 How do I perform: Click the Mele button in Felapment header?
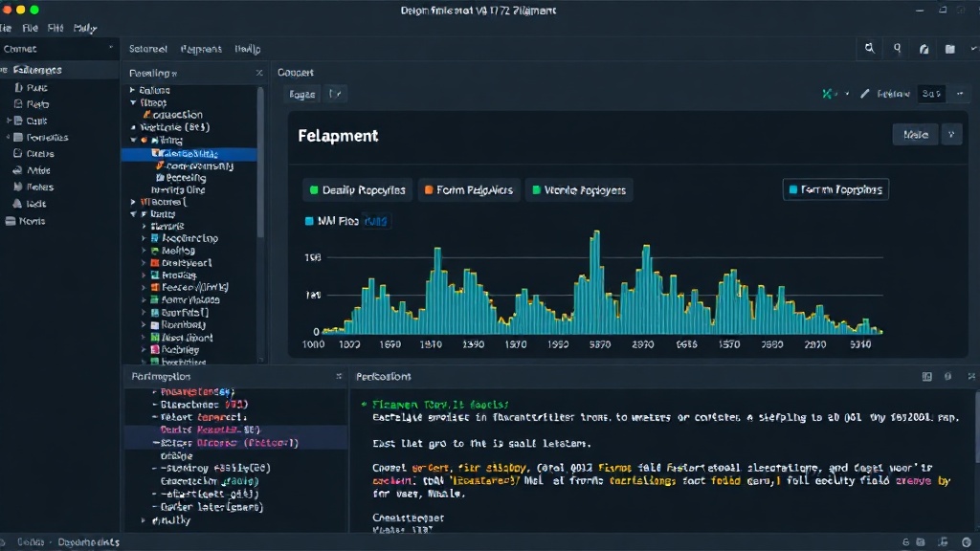[916, 134]
